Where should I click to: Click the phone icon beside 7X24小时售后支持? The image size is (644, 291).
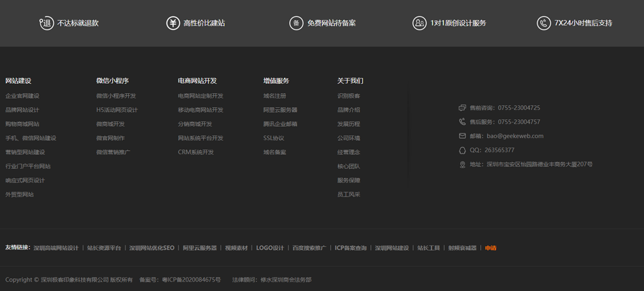coord(543,23)
